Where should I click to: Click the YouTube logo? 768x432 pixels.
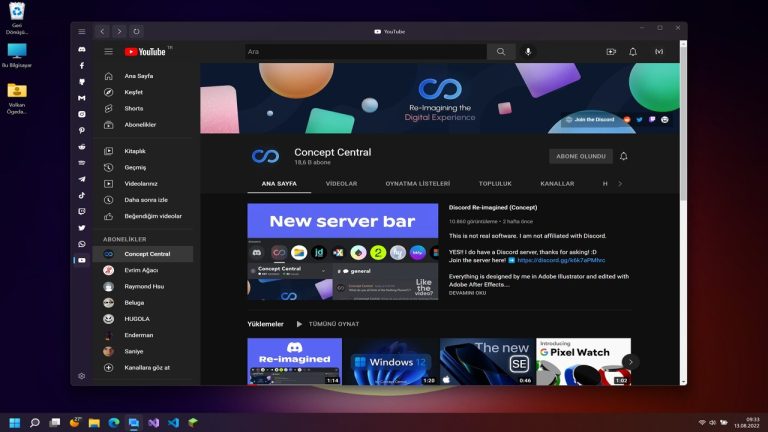tap(145, 51)
